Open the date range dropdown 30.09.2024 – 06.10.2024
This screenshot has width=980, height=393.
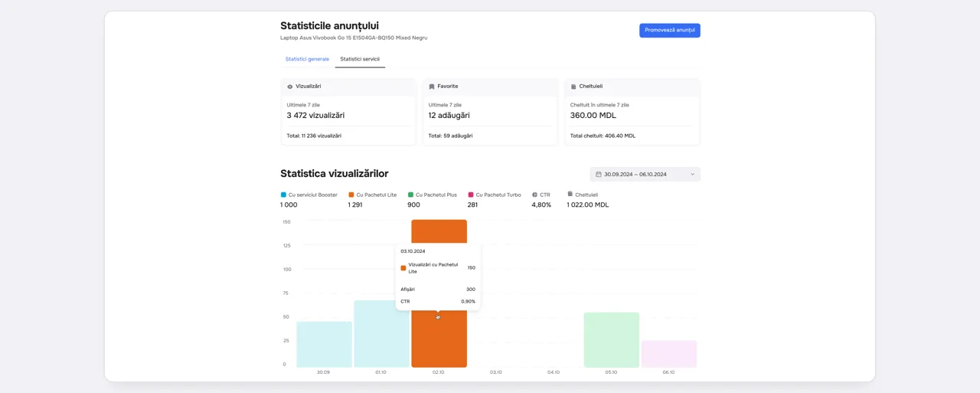[645, 174]
